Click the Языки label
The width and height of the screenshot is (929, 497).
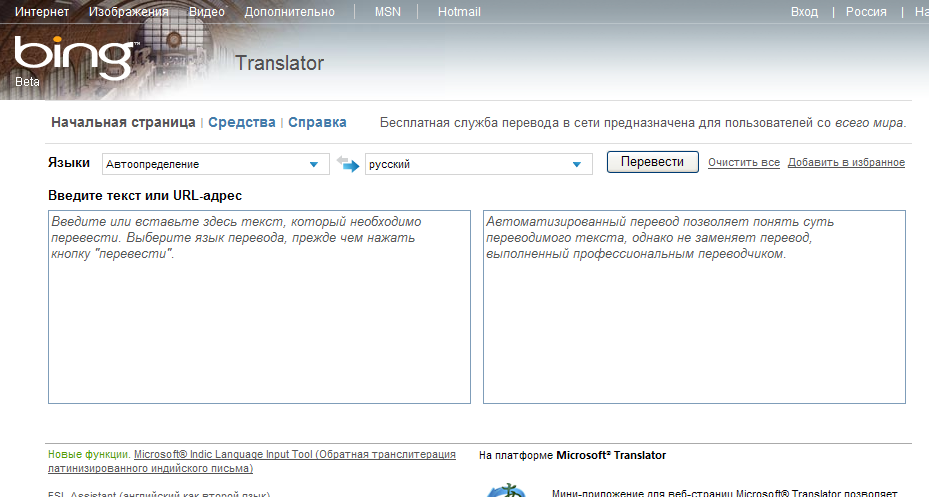pos(69,163)
